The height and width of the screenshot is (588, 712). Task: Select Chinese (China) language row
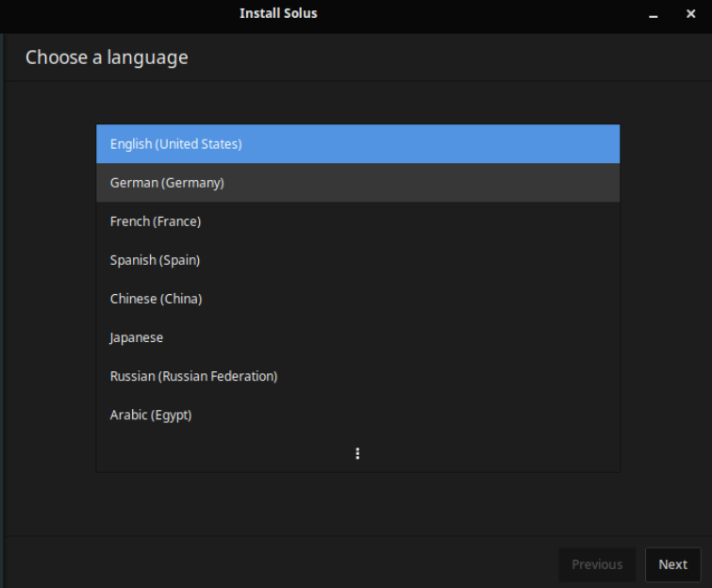tap(357, 299)
